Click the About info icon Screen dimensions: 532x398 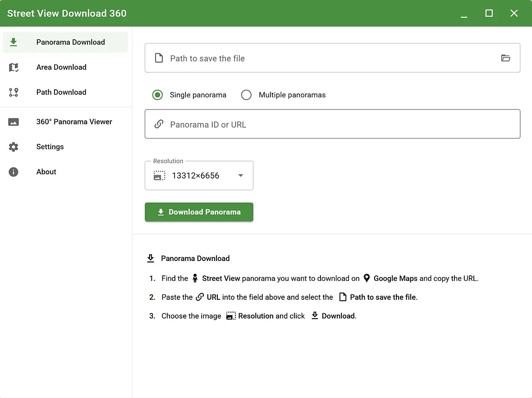pyautogui.click(x=14, y=172)
